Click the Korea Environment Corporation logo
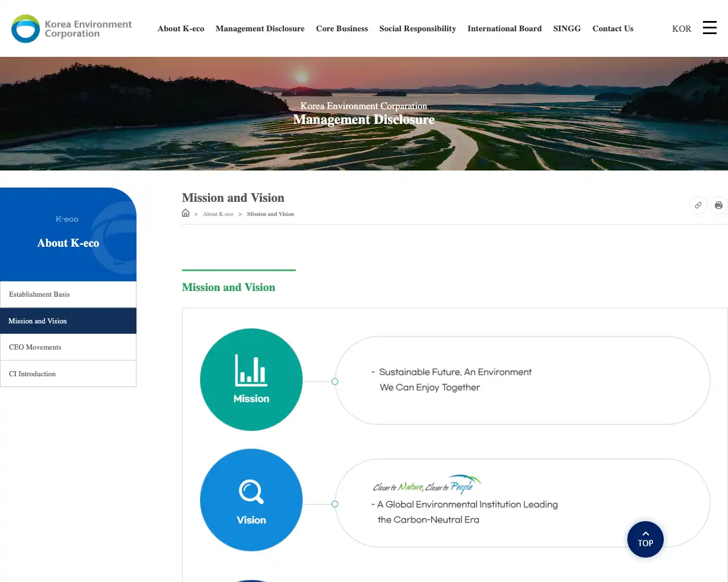 (71, 28)
